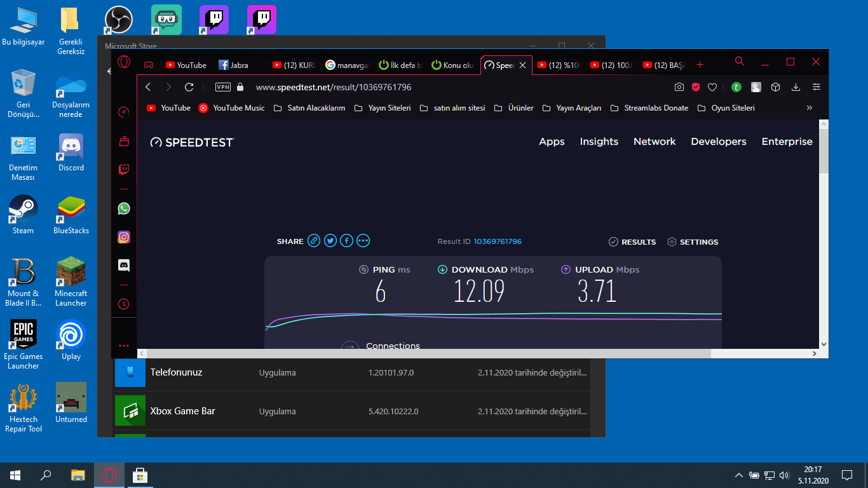Expand the Oyun Siteleri bookmarks folder
868x488 pixels.
click(x=726, y=108)
